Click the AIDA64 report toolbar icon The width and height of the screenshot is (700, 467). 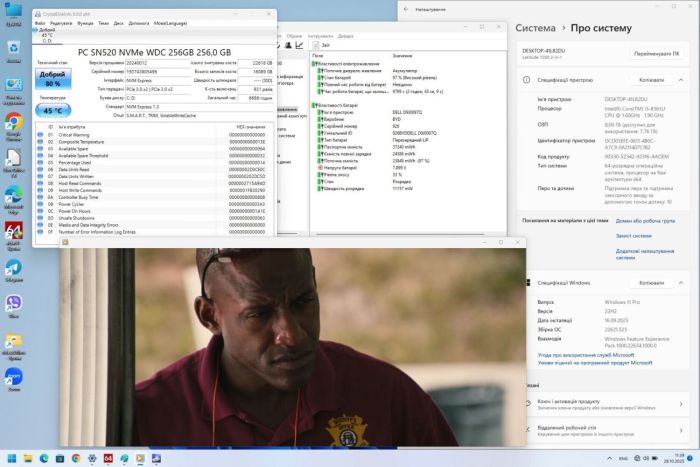point(321,45)
